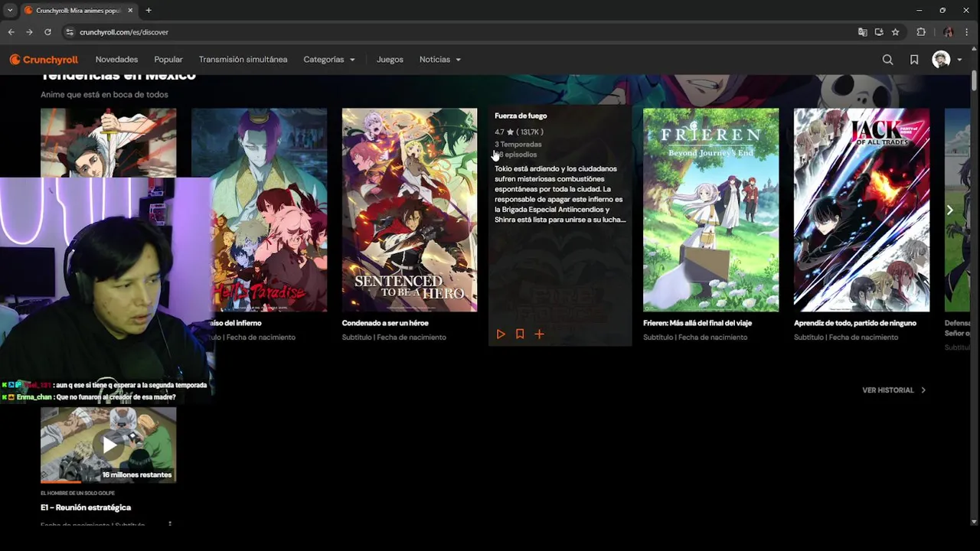
Task: Open Aprendiz de todo, partido de ninguno title
Action: (x=855, y=323)
